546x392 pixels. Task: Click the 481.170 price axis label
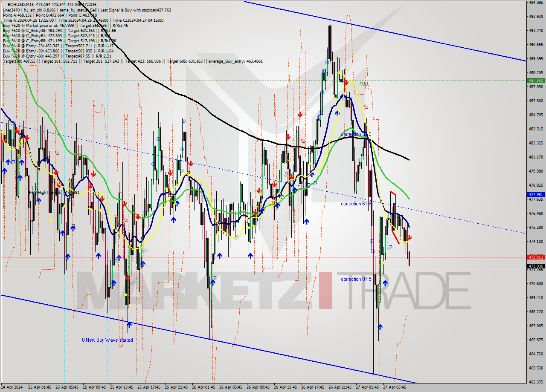536,157
